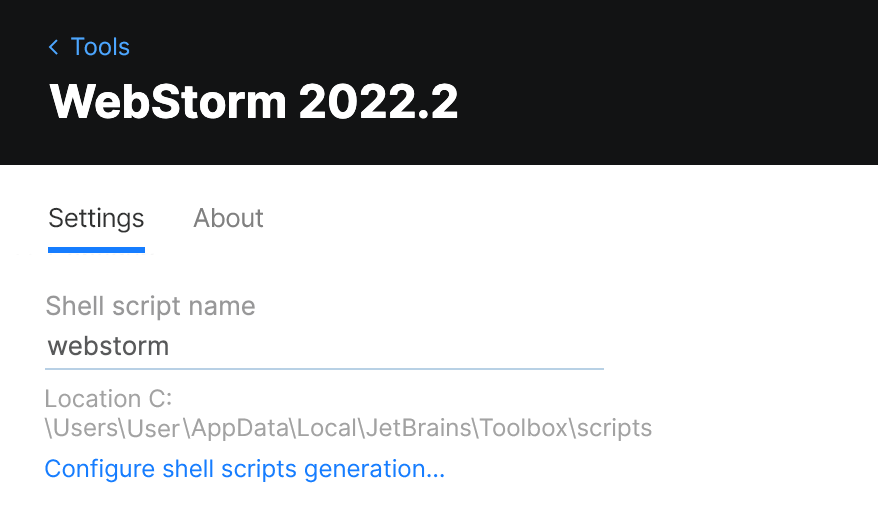Click the Location C: label text

tap(109, 399)
